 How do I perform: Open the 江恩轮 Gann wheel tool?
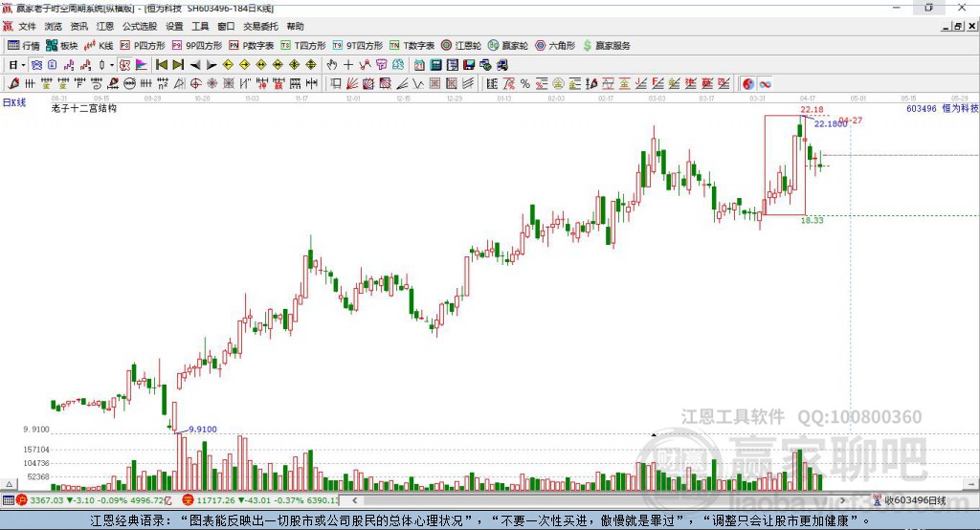[x=461, y=46]
